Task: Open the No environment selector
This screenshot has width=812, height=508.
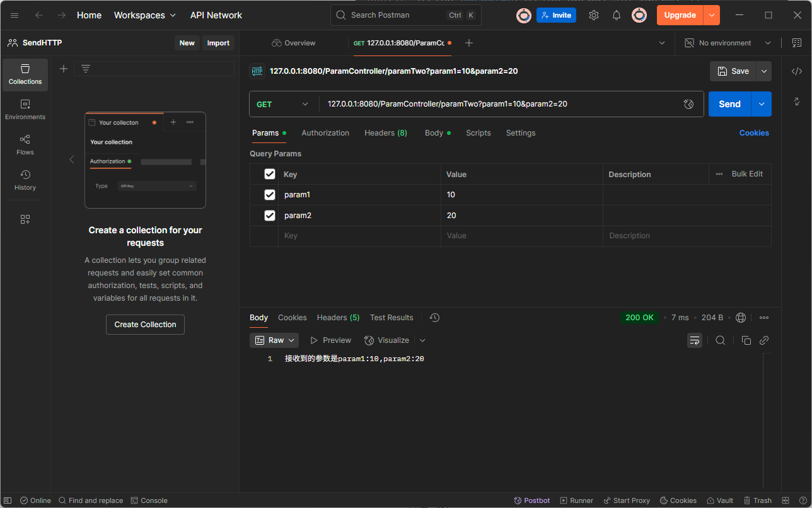Action: pyautogui.click(x=728, y=43)
